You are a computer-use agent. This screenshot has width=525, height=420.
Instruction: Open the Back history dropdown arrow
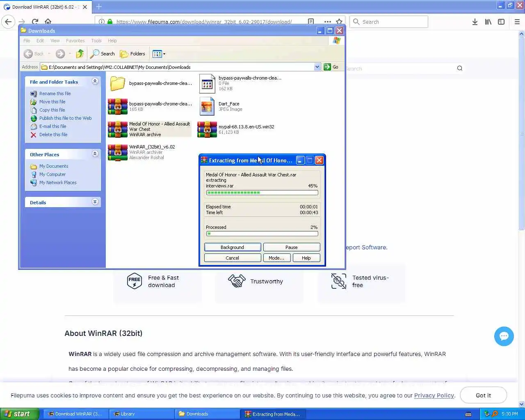click(49, 54)
